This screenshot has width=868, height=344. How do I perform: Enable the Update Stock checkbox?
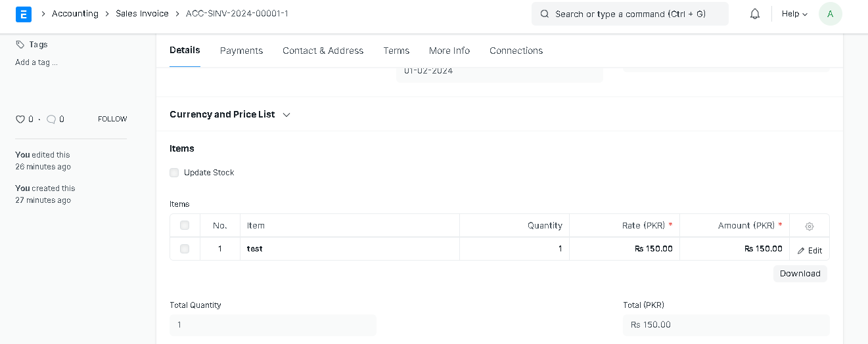click(x=174, y=173)
